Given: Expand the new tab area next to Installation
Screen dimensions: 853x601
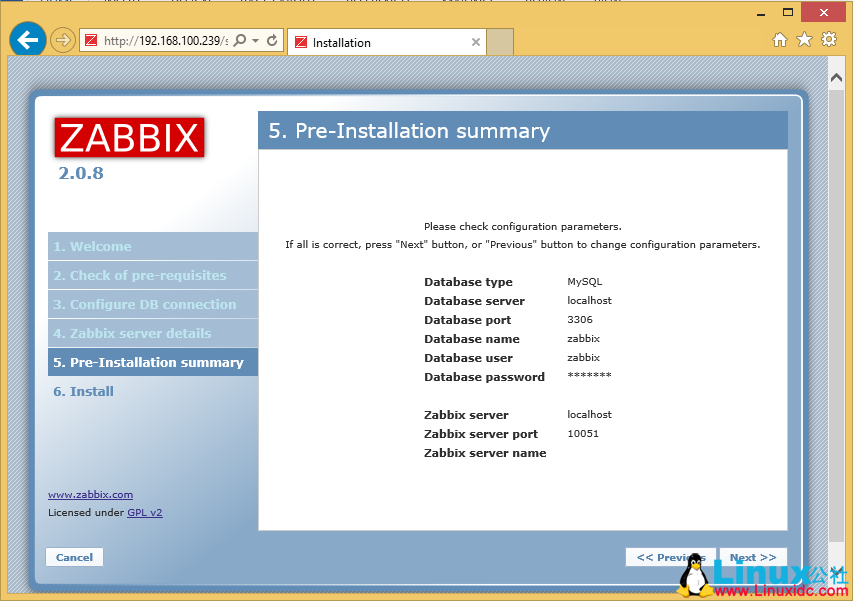Looking at the screenshot, I should coord(500,43).
